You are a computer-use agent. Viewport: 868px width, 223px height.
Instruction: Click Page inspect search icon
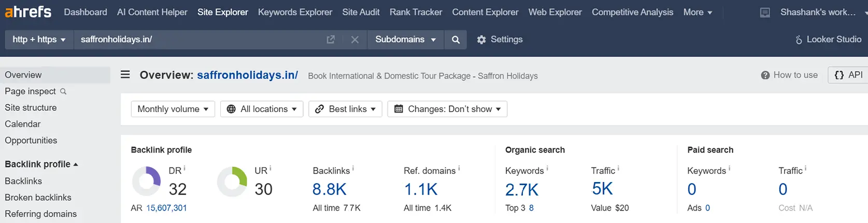click(63, 91)
